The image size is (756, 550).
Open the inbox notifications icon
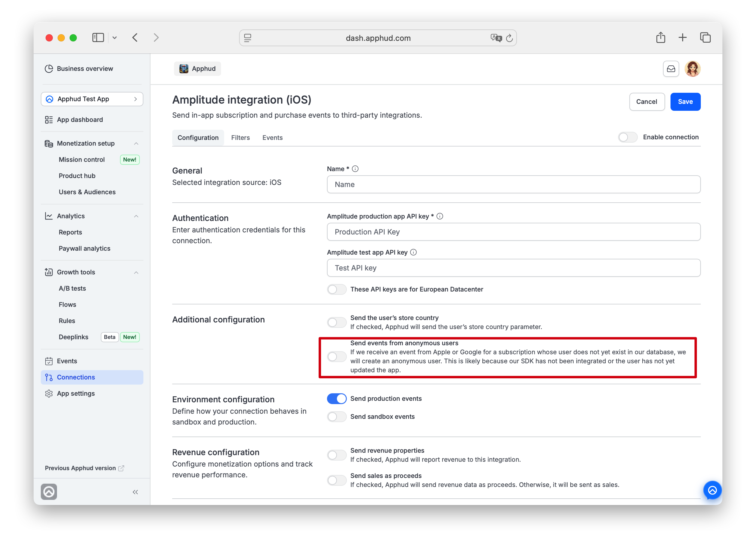[x=671, y=69]
